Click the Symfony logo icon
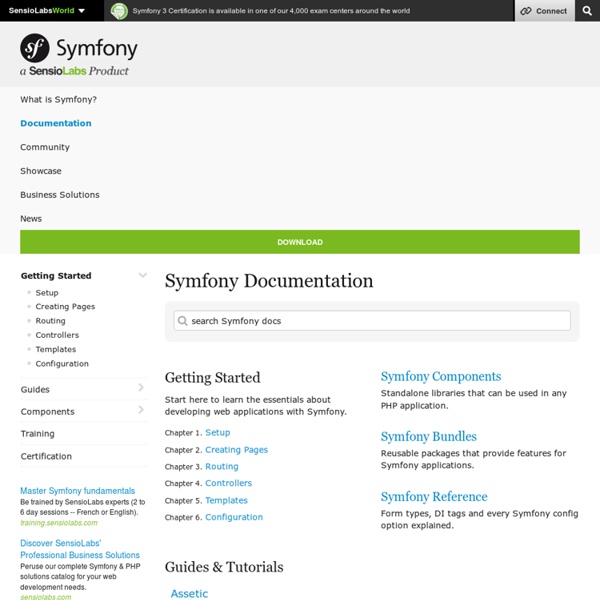 click(x=37, y=49)
